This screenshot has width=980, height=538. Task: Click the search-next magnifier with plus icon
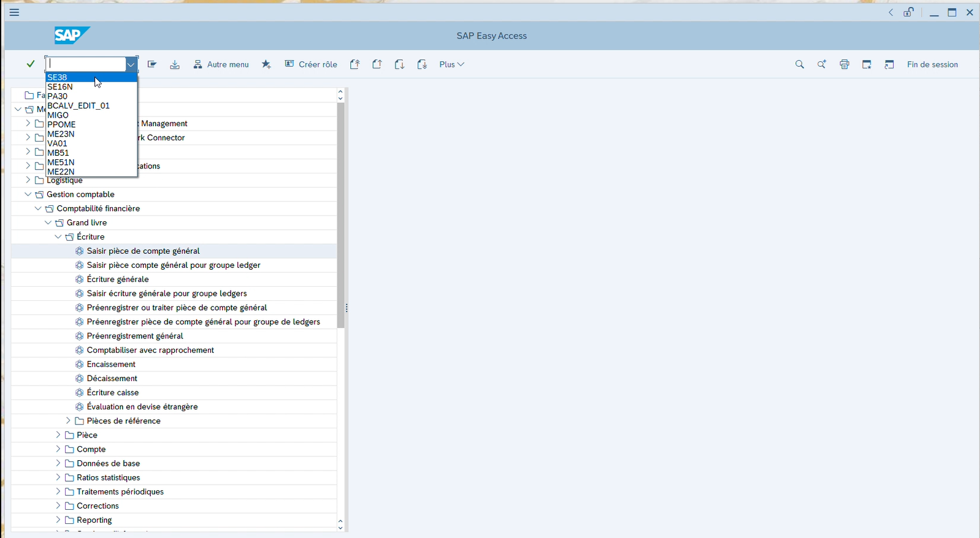pyautogui.click(x=822, y=64)
